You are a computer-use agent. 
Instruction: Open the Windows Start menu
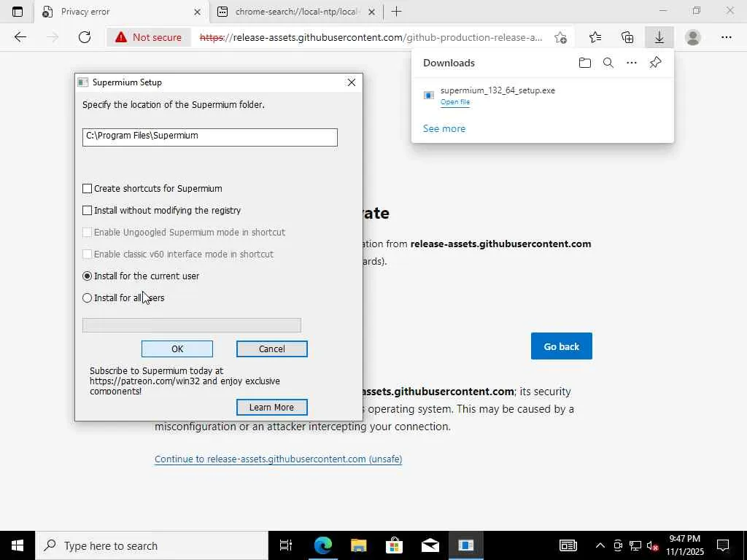click(x=18, y=545)
